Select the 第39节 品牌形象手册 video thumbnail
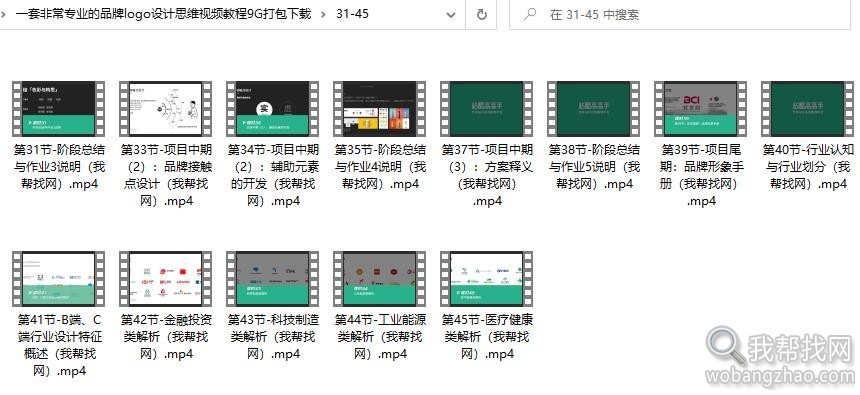This screenshot has height=395, width=860. pos(700,109)
